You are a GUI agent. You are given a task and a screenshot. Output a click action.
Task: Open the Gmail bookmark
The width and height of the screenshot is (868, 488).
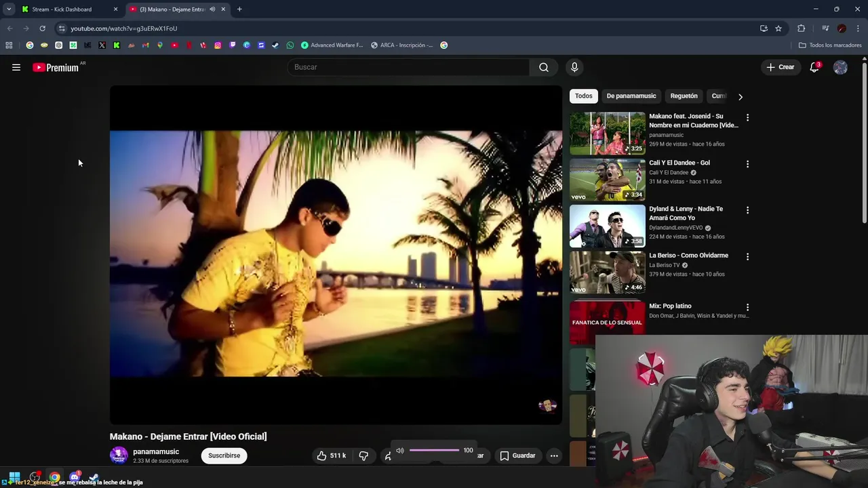click(145, 45)
